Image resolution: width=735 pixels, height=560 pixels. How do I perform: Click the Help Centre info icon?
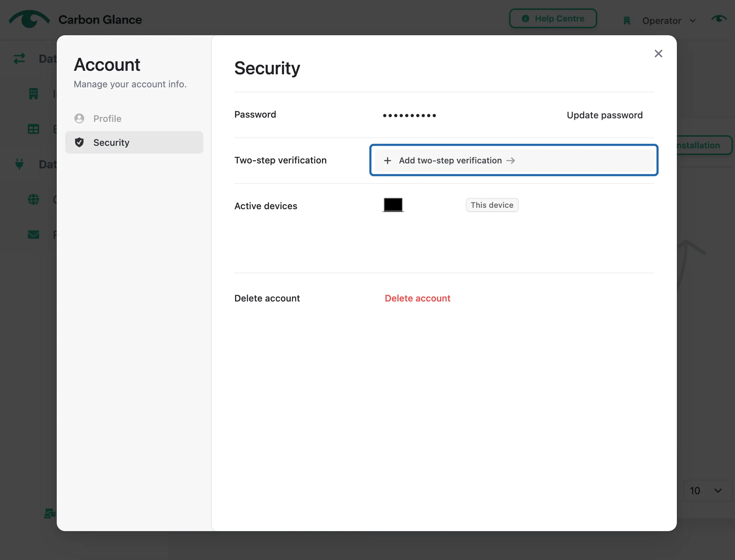tap(525, 18)
